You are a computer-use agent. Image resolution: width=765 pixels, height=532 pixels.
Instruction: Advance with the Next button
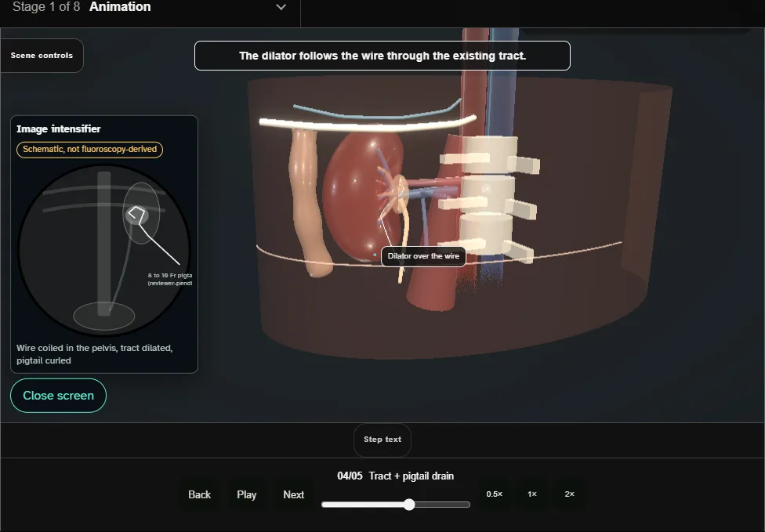click(x=294, y=494)
